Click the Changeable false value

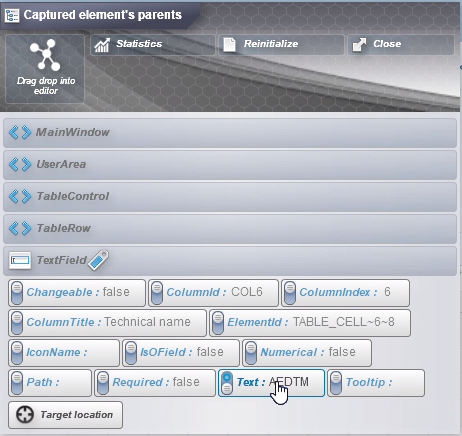(x=116, y=292)
